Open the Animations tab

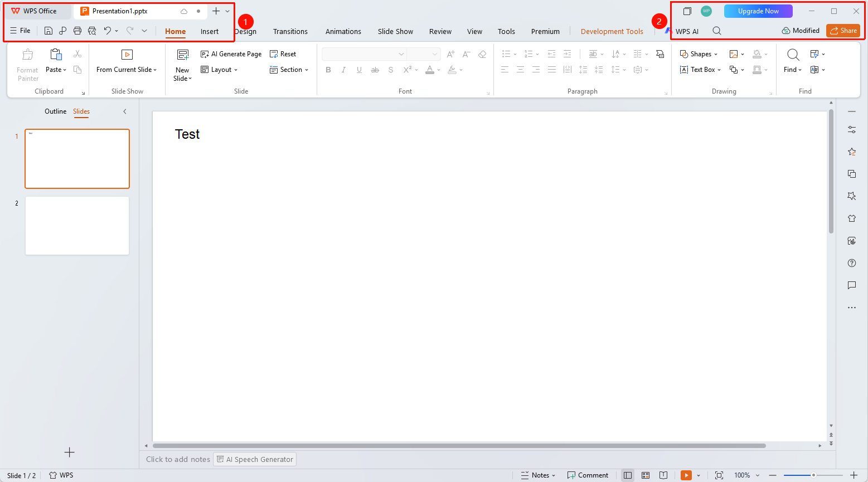coord(343,32)
